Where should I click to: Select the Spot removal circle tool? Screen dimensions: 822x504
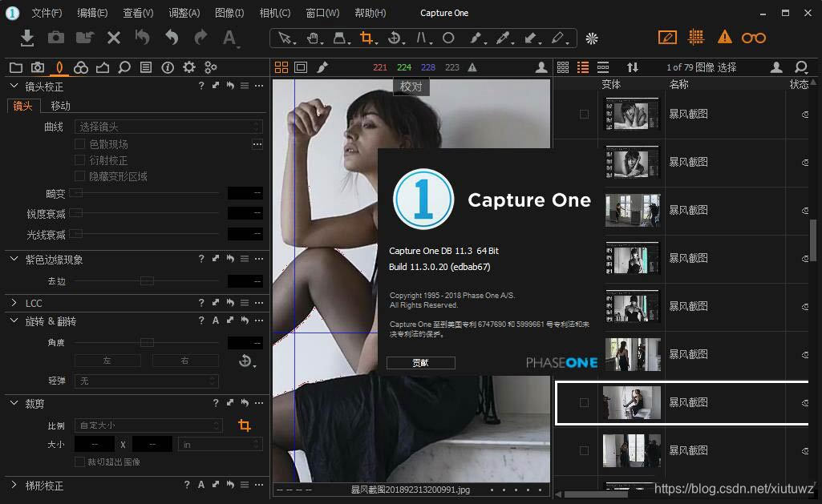click(x=448, y=38)
